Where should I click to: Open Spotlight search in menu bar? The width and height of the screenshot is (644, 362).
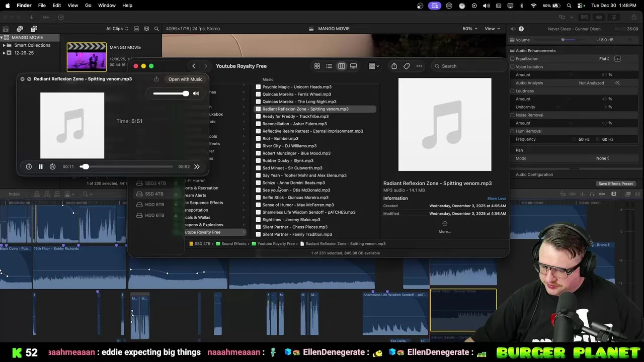(569, 6)
